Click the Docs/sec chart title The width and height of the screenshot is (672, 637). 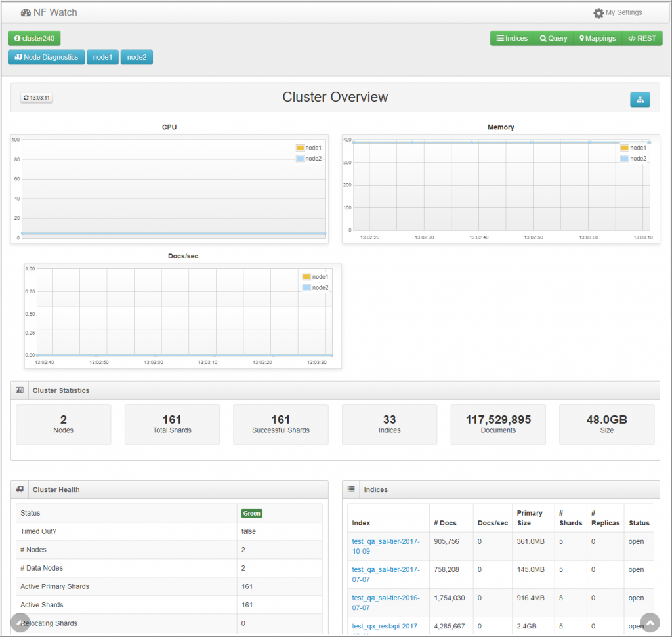point(183,256)
